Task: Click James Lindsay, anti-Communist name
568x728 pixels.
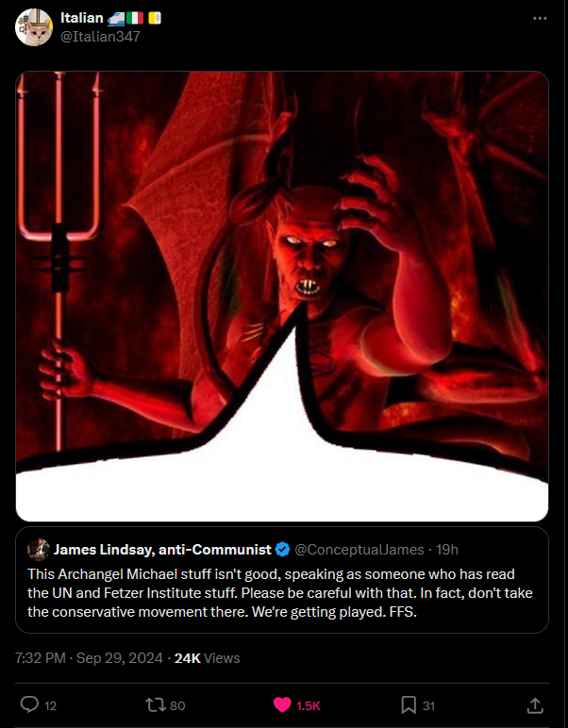Action: click(x=162, y=550)
